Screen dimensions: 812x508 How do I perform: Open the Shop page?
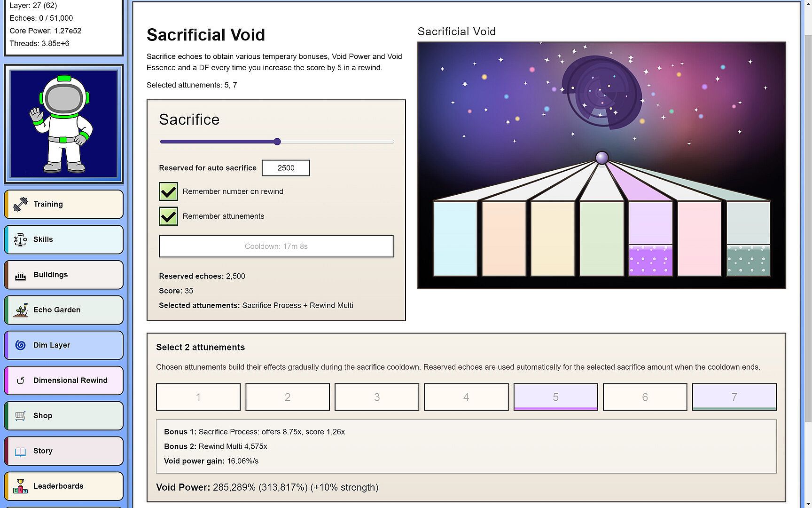point(64,416)
